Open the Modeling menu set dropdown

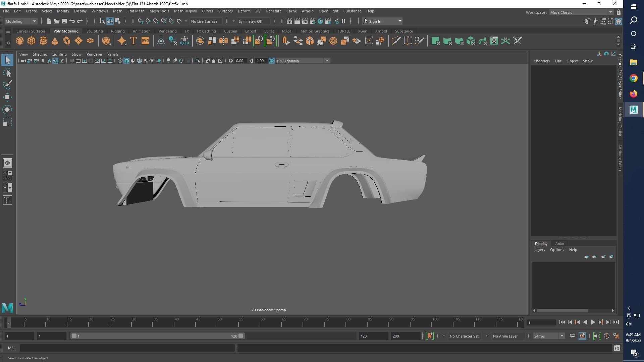click(21, 21)
